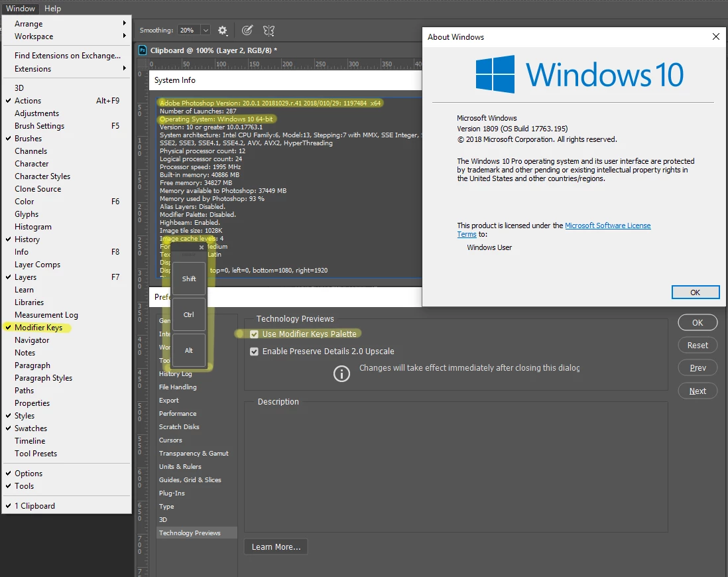Open Cursors preferences category
Viewport: 728px width, 577px height.
click(197, 440)
